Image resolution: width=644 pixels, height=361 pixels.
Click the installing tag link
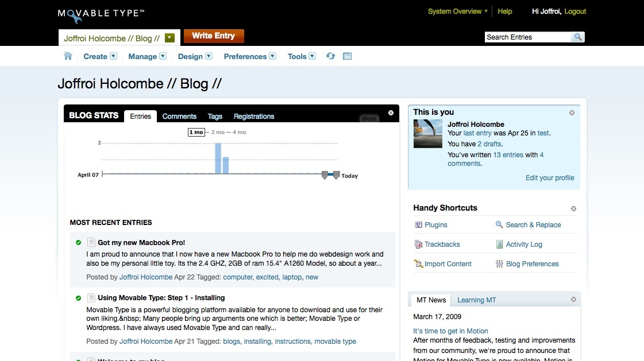(257, 341)
